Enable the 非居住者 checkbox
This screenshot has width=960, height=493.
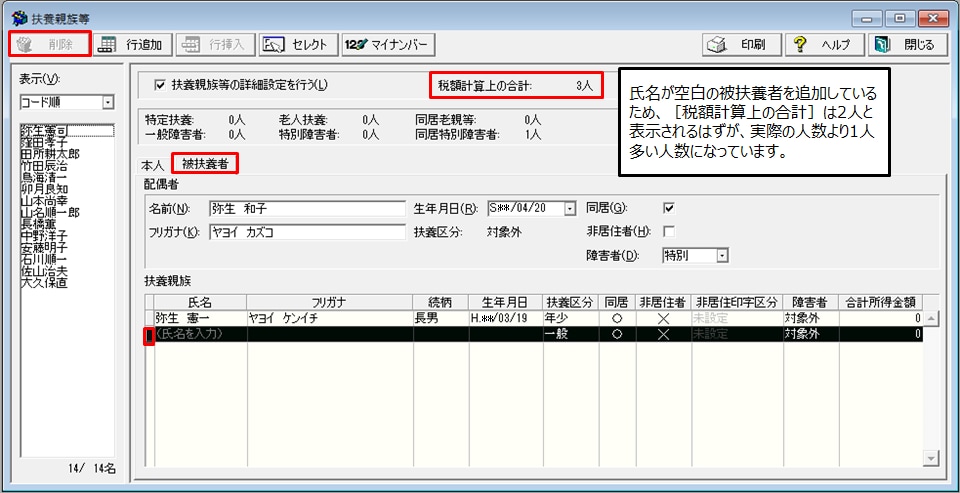click(669, 232)
